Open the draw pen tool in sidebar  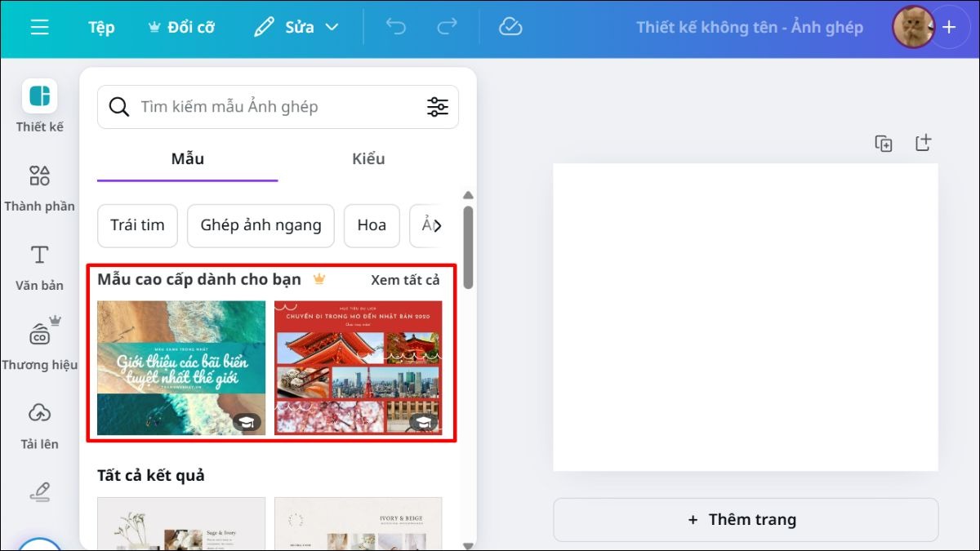[39, 491]
